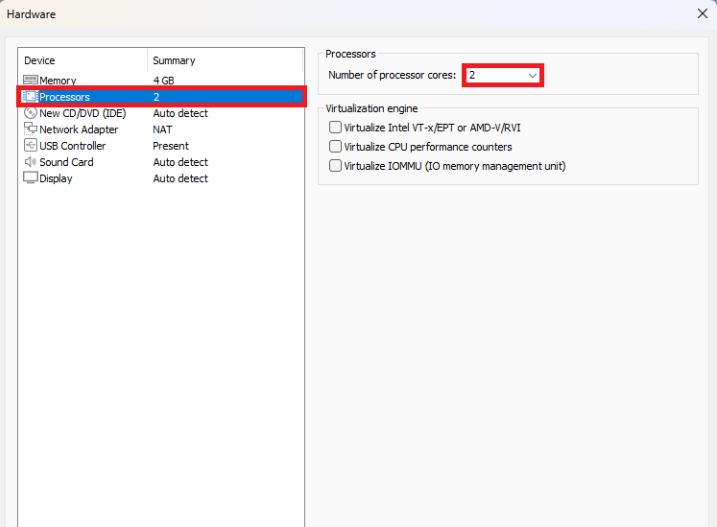Click the Processors chip icon
Viewport: 717px width, 527px height.
(30, 97)
